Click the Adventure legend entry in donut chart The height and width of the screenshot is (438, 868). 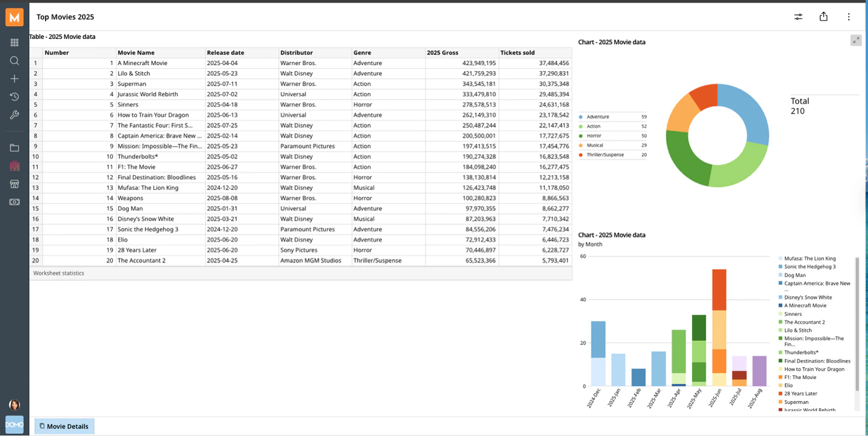click(612, 117)
